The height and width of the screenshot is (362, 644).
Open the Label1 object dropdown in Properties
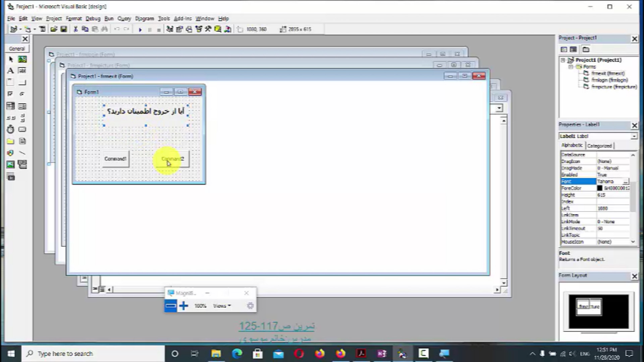(634, 136)
